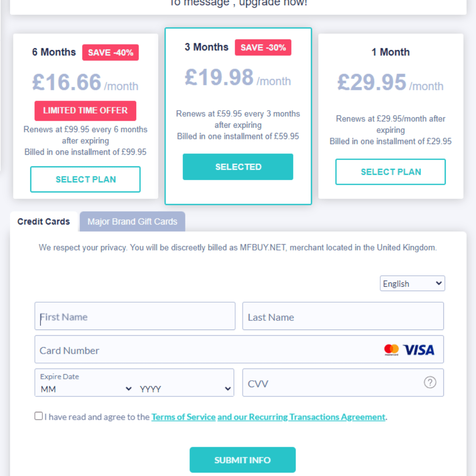This screenshot has width=476, height=476.
Task: Check the Terms of Service agreement checkbox
Action: pyautogui.click(x=39, y=416)
